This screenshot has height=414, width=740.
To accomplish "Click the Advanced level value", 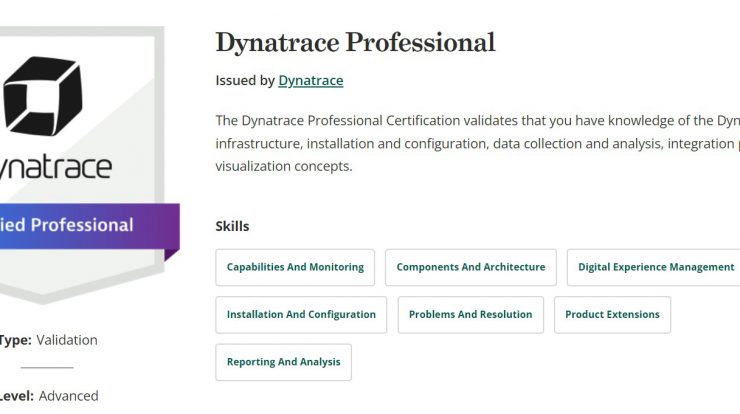I will (68, 396).
